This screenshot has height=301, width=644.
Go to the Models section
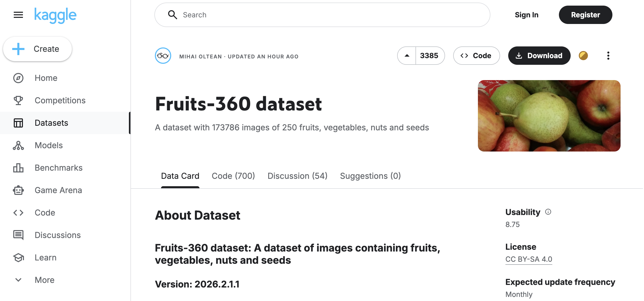[48, 145]
